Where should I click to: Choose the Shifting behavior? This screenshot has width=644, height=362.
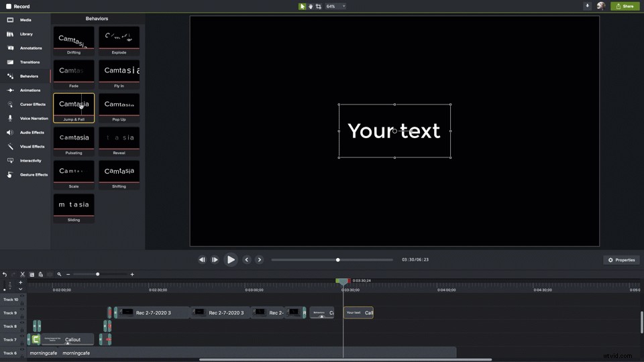[x=119, y=175]
